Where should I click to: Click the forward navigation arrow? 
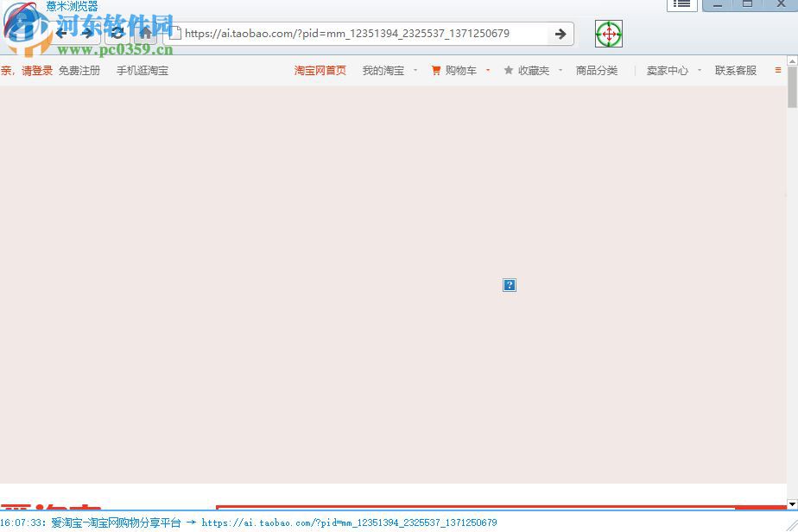tap(89, 33)
